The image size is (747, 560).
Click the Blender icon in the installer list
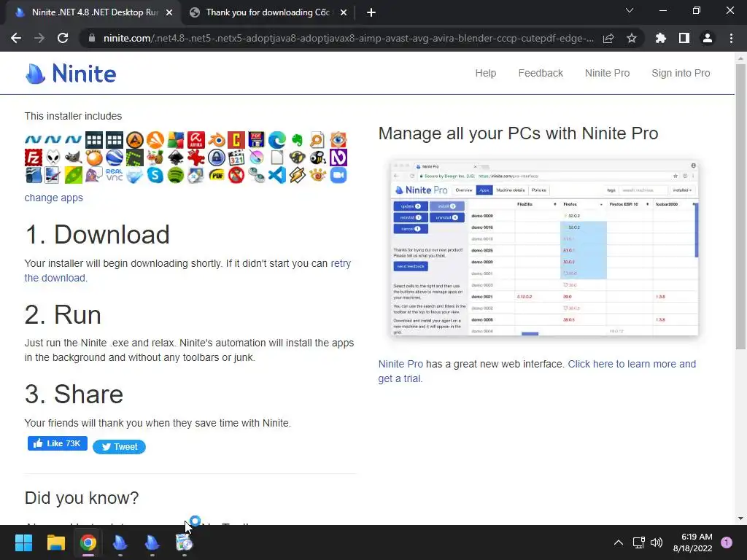point(216,140)
